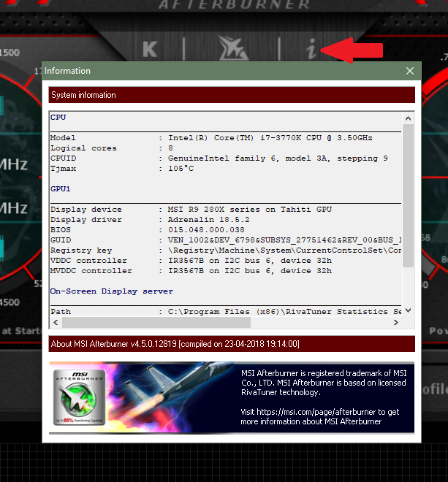This screenshot has width=448, height=482.
Task: Click the 'About MSI Afterburner v4.5.0.12819' header
Action: (232, 344)
